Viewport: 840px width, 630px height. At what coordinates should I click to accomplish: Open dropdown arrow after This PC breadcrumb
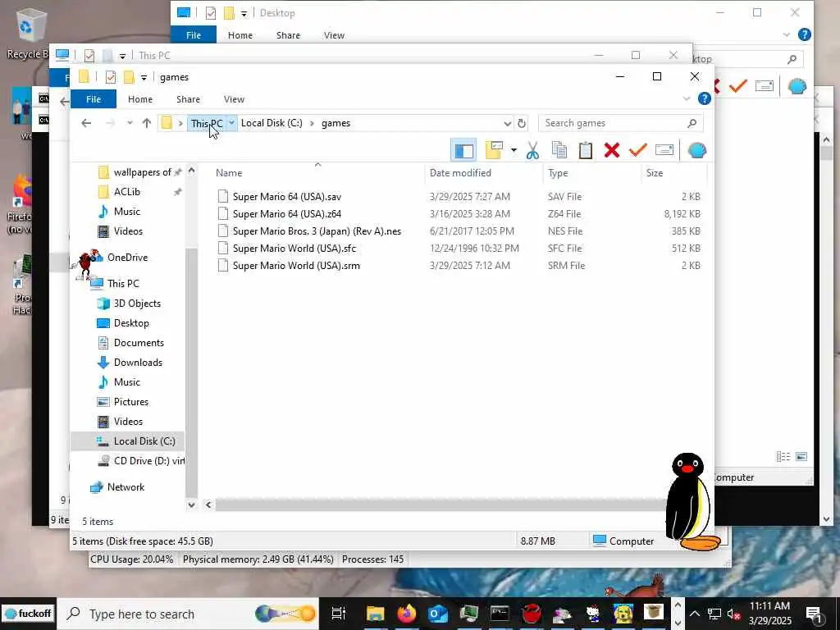231,123
